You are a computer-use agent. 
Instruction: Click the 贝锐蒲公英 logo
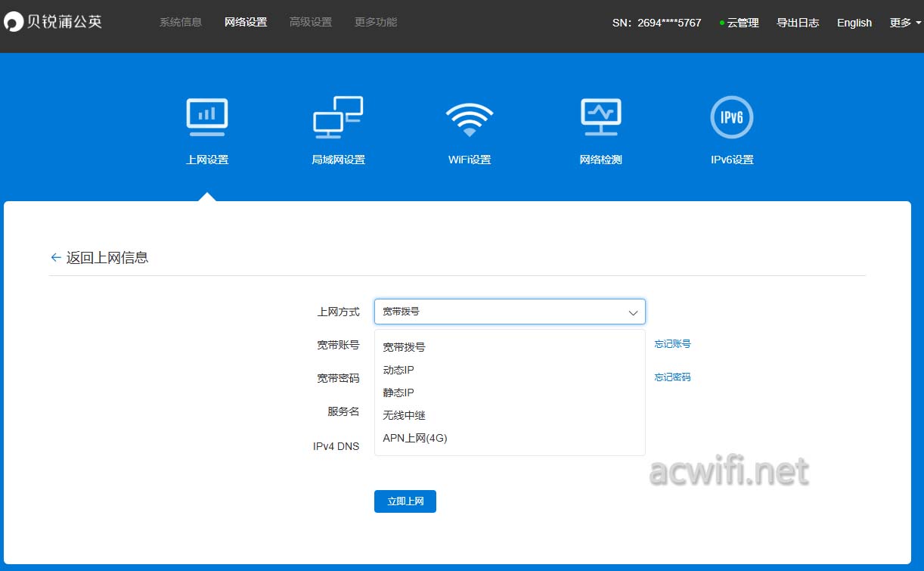(x=53, y=22)
